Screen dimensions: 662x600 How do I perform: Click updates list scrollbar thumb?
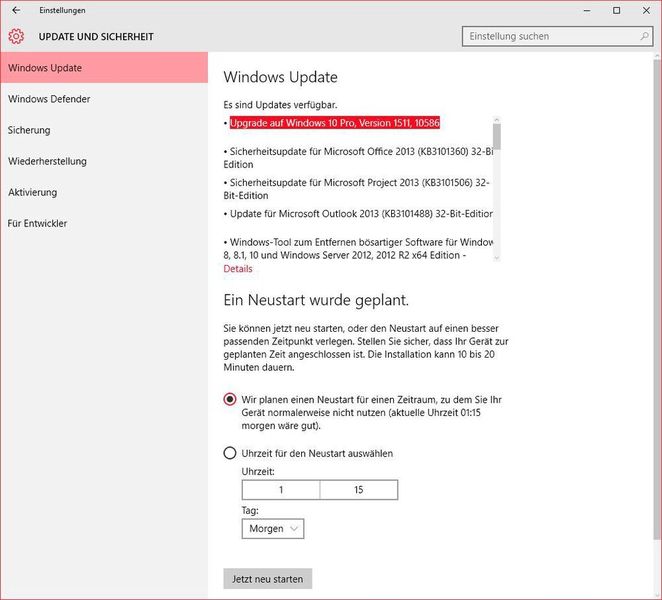[497, 136]
